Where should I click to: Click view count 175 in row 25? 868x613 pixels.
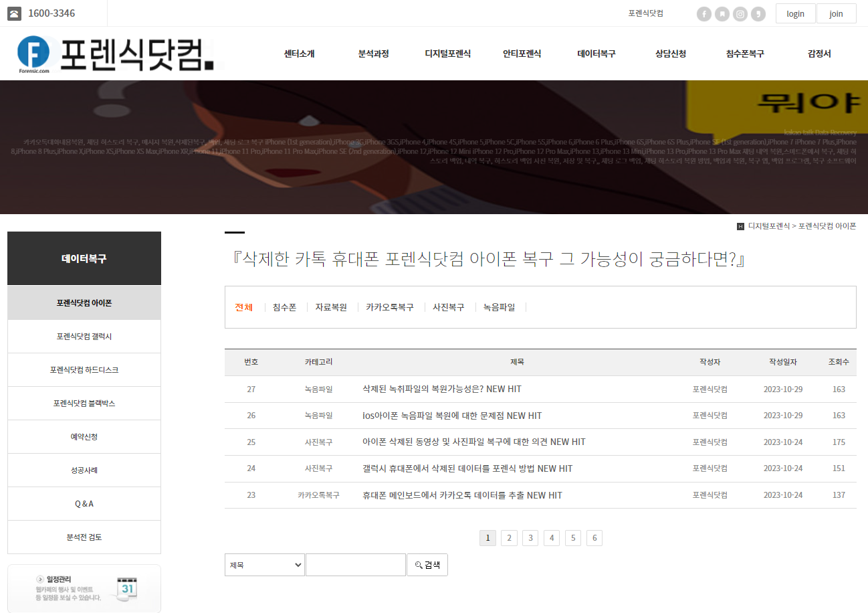pyautogui.click(x=839, y=442)
